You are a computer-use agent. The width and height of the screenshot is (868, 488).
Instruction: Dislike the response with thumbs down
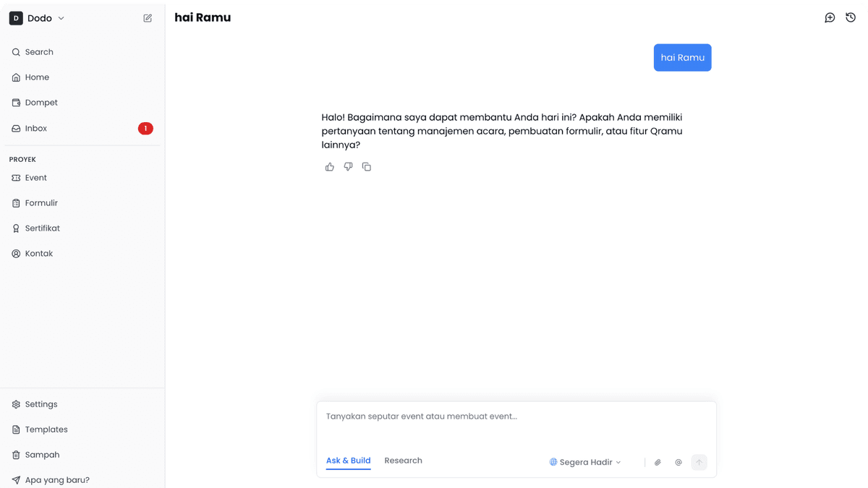[348, 167]
